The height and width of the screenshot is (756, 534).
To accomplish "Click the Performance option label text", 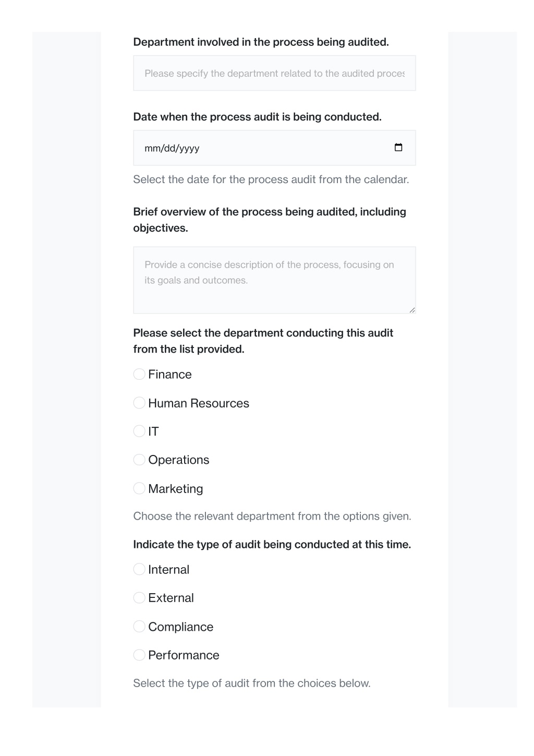I will 184,655.
